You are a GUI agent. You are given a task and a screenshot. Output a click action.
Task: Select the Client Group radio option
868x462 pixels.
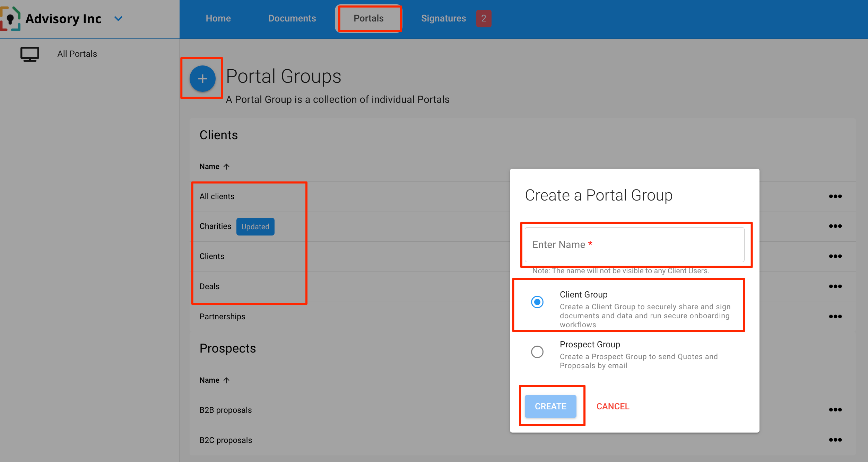click(x=537, y=302)
